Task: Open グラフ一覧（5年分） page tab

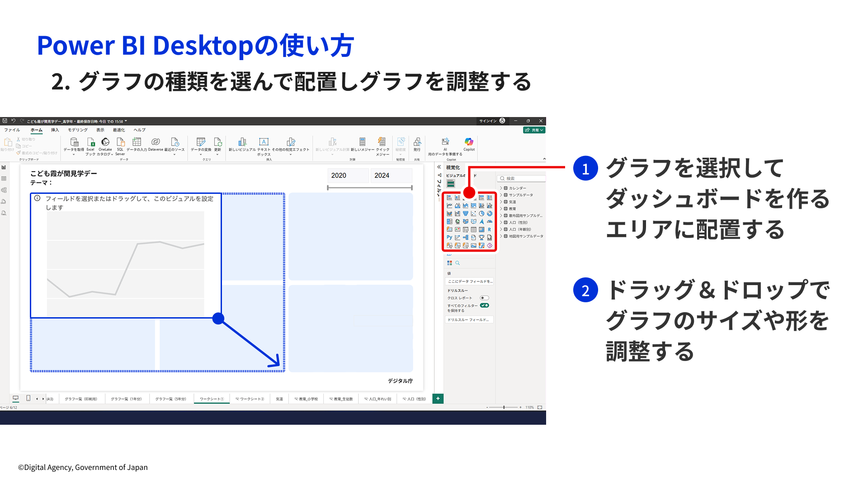Action: [x=171, y=399]
